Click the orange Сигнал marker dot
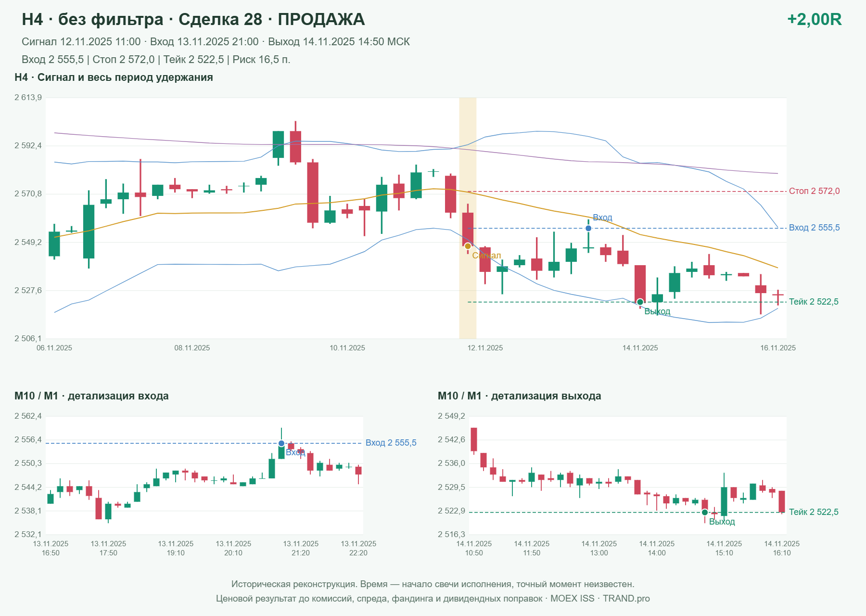 click(x=468, y=246)
